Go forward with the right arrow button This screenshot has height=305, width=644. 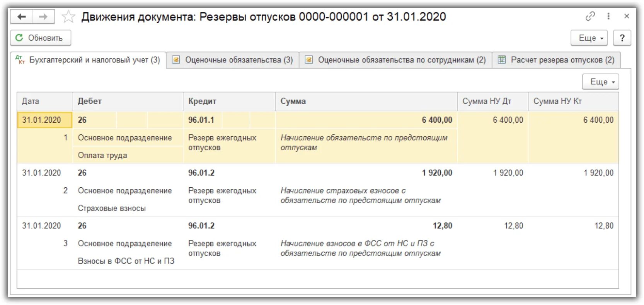(x=43, y=17)
